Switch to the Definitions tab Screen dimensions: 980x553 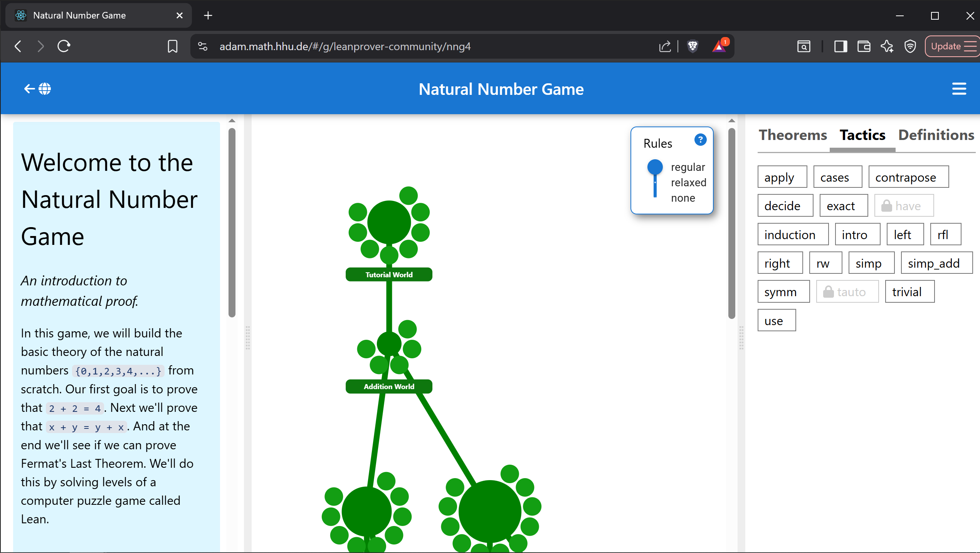point(936,135)
